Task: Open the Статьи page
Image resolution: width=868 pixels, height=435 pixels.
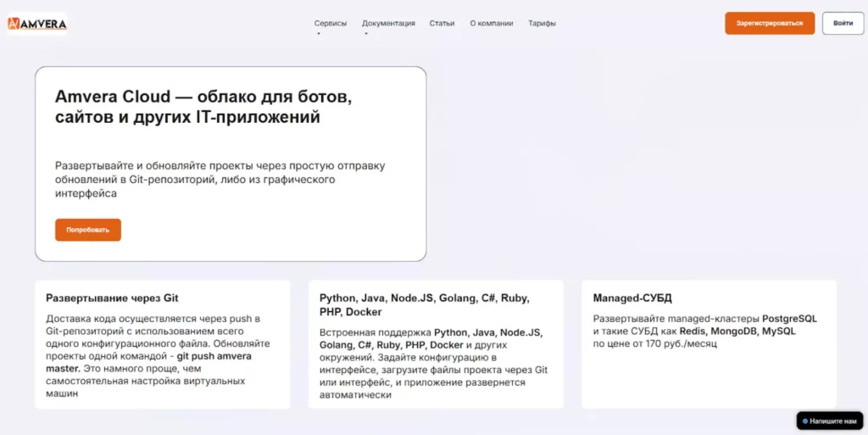Action: 442,24
